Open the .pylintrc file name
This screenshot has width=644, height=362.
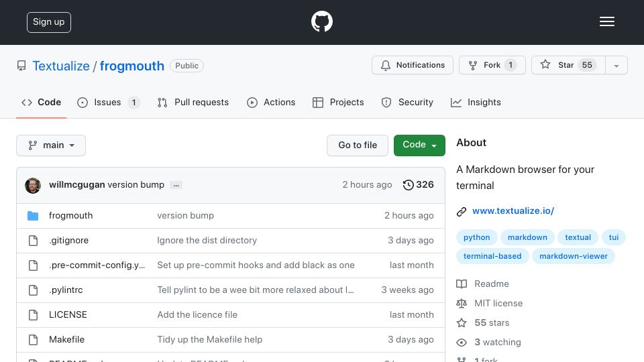pos(66,290)
